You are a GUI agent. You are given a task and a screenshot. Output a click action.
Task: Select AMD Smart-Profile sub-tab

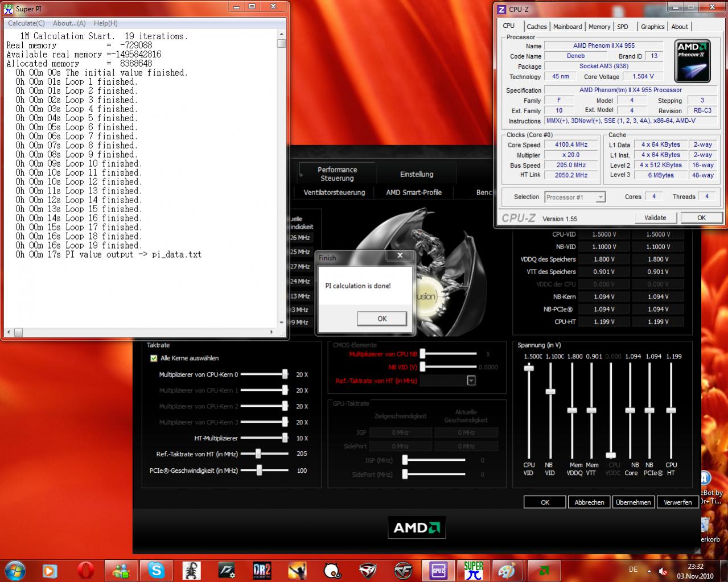click(x=414, y=192)
